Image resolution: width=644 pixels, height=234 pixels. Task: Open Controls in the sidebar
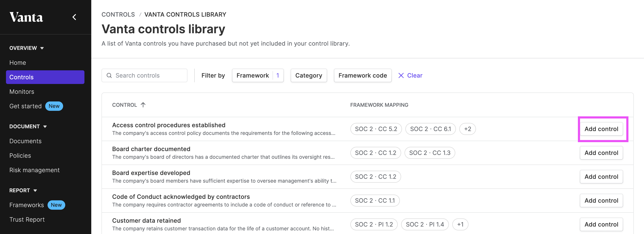click(45, 77)
